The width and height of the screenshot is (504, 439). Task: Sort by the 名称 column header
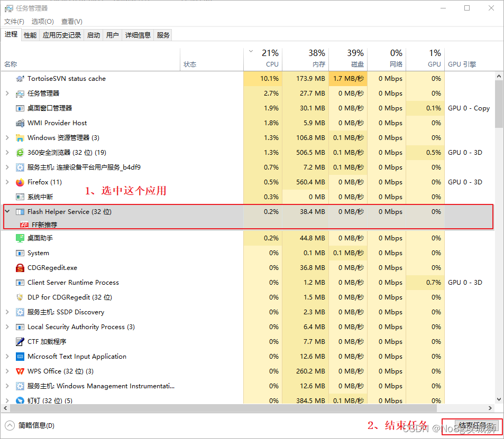(x=91, y=59)
